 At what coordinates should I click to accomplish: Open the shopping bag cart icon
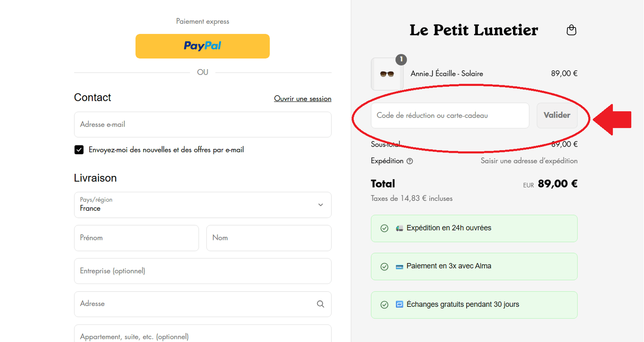pyautogui.click(x=571, y=30)
